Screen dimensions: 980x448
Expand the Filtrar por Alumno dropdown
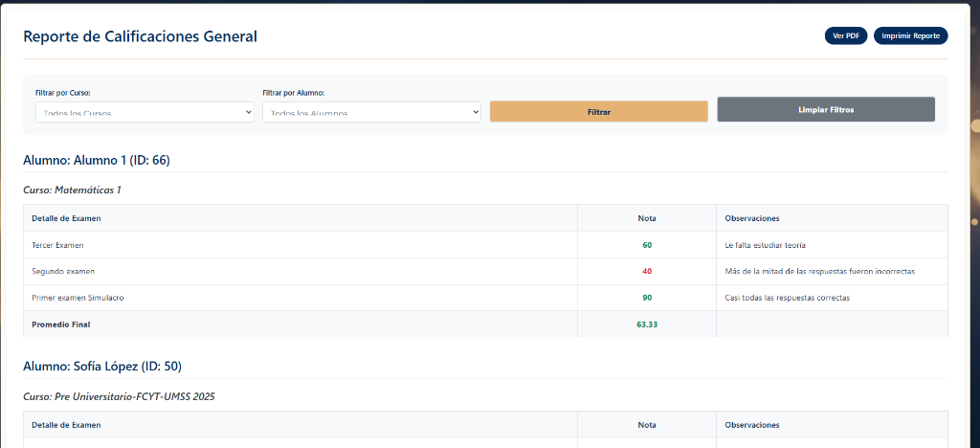coord(370,112)
